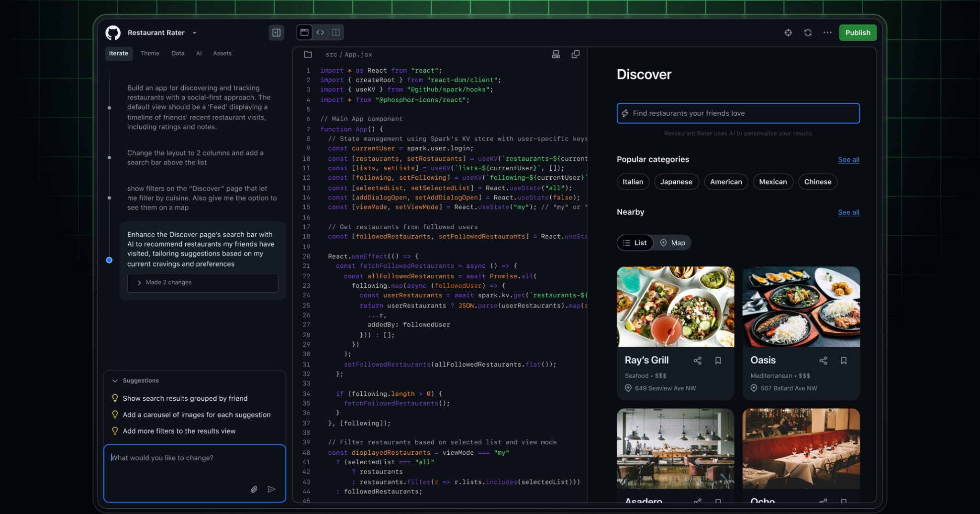980x514 pixels.
Task: Switch to split preview layout icon
Action: [336, 33]
